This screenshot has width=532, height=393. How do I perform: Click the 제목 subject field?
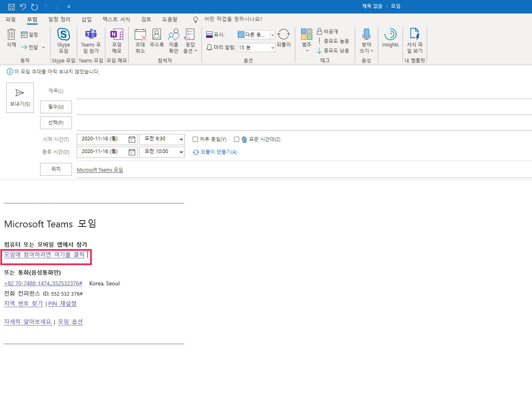304,91
